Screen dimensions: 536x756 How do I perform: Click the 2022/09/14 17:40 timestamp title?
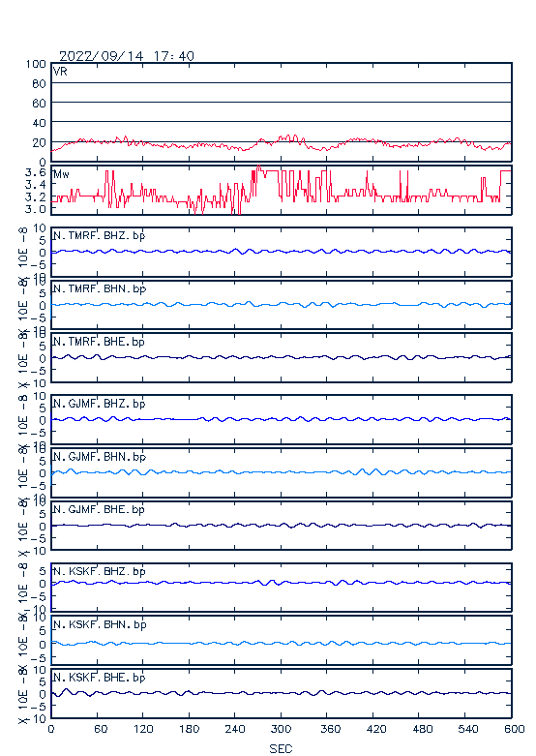127,56
